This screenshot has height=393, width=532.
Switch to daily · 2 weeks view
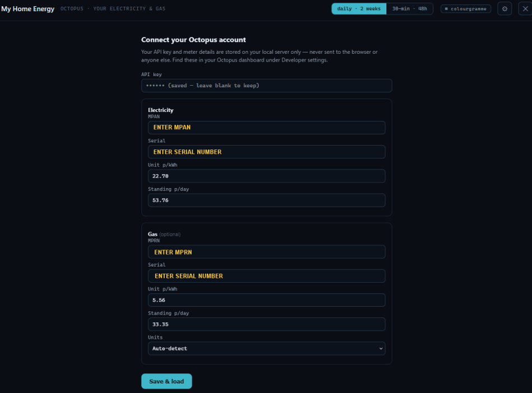tap(358, 9)
